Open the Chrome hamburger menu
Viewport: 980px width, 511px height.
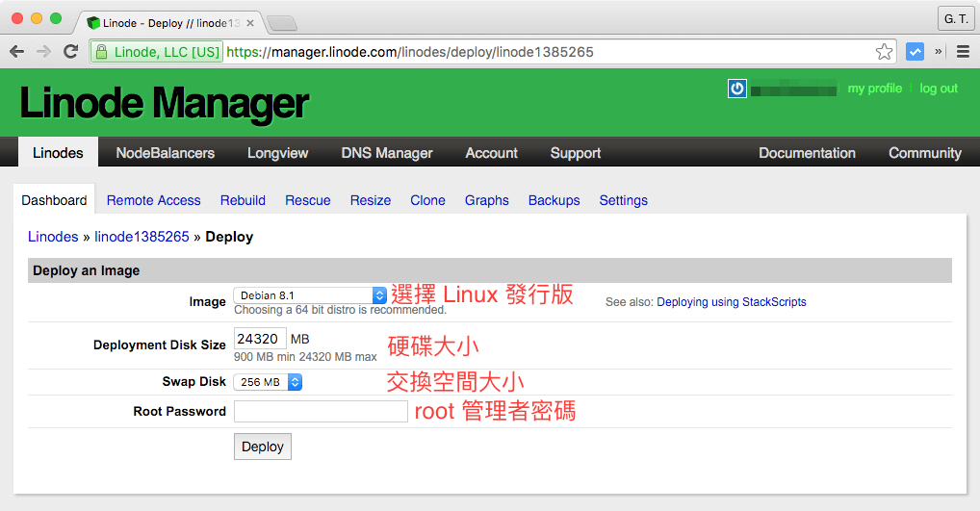pos(963,52)
